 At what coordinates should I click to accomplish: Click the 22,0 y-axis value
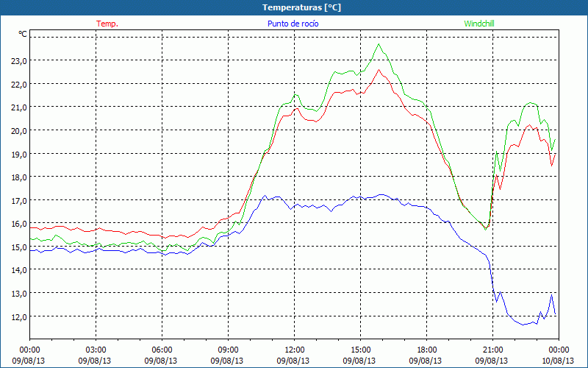click(19, 85)
